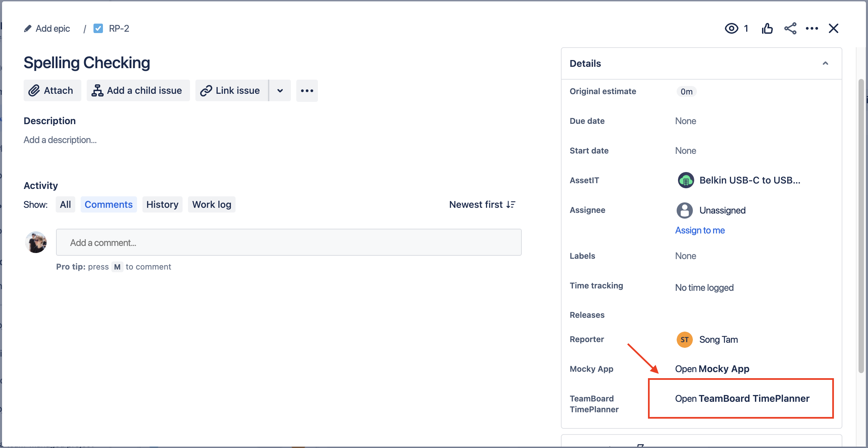868x448 pixels.
Task: Show All activity
Action: coord(65,204)
